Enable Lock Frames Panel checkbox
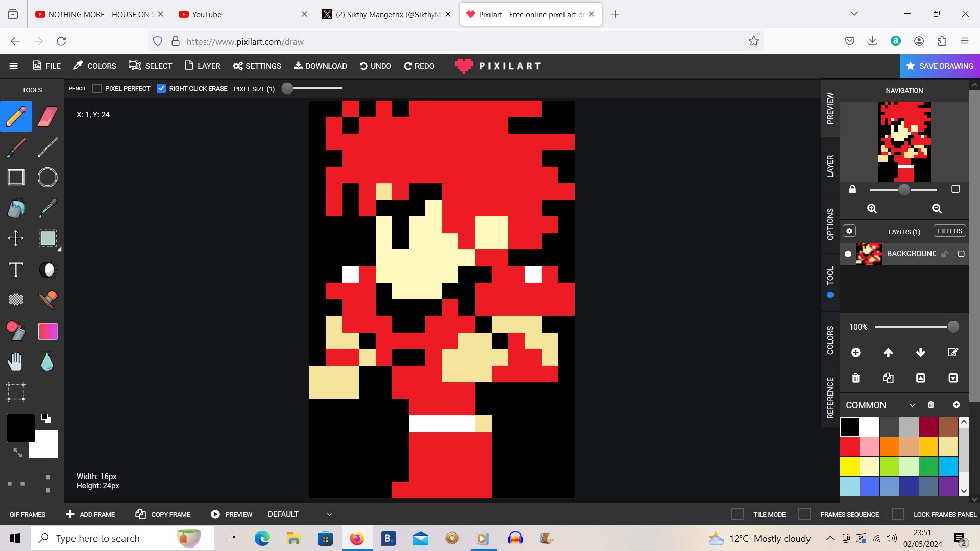 (x=898, y=514)
